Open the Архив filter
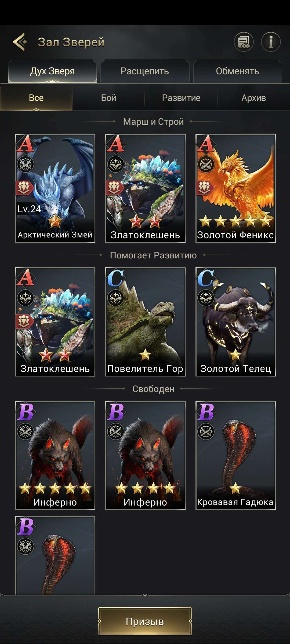Screen dimensions: 290x644 tap(254, 98)
